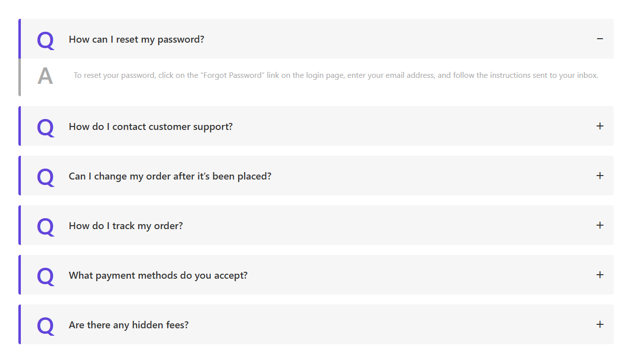This screenshot has height=364, width=629.
Task: Click the Q icon beside contact customer support
Action: point(45,127)
